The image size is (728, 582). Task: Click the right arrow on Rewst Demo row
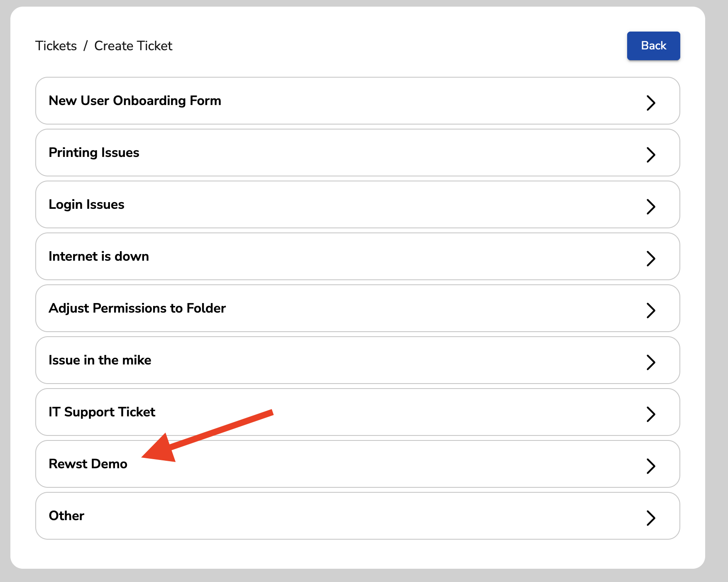tap(650, 466)
